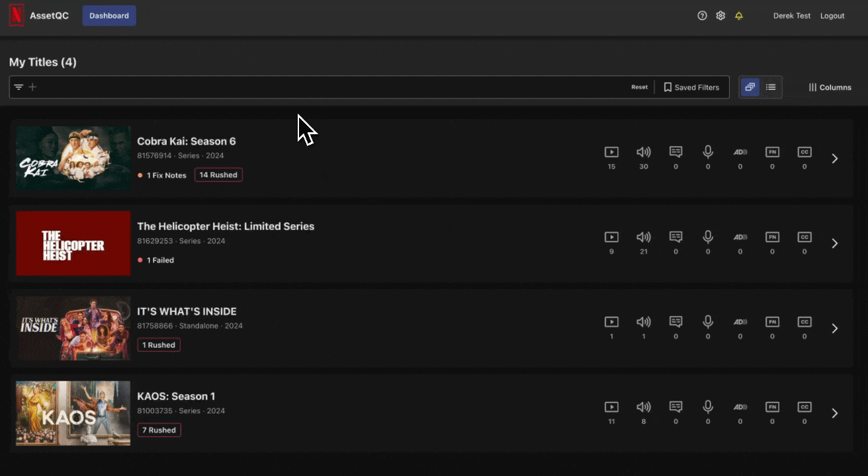This screenshot has width=868, height=476.
Task: Click the filter lines icon
Action: [x=19, y=87]
